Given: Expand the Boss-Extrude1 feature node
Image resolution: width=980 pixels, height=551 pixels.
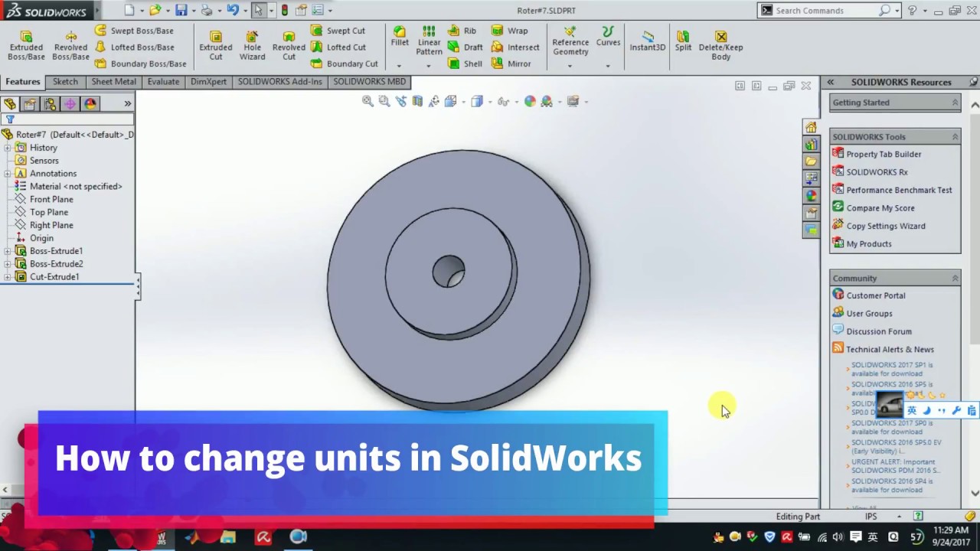Looking at the screenshot, I should click(x=8, y=251).
